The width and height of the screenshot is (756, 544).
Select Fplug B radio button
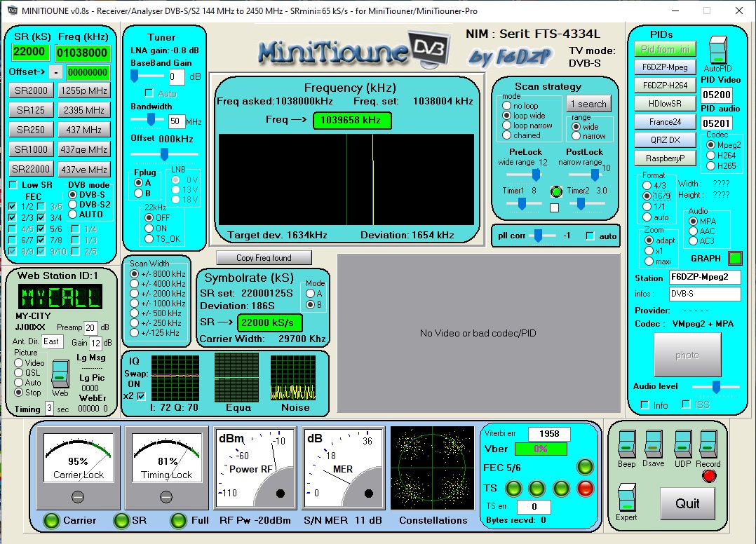pyautogui.click(x=139, y=193)
